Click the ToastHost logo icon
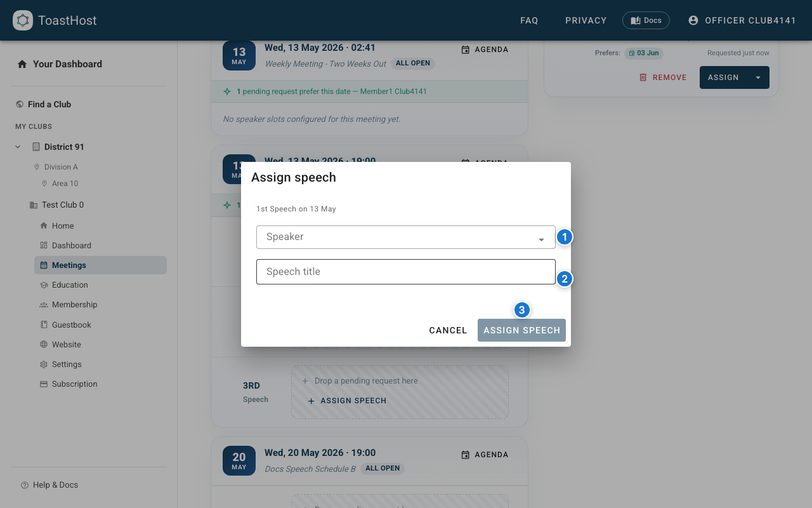This screenshot has height=508, width=812. tap(23, 20)
